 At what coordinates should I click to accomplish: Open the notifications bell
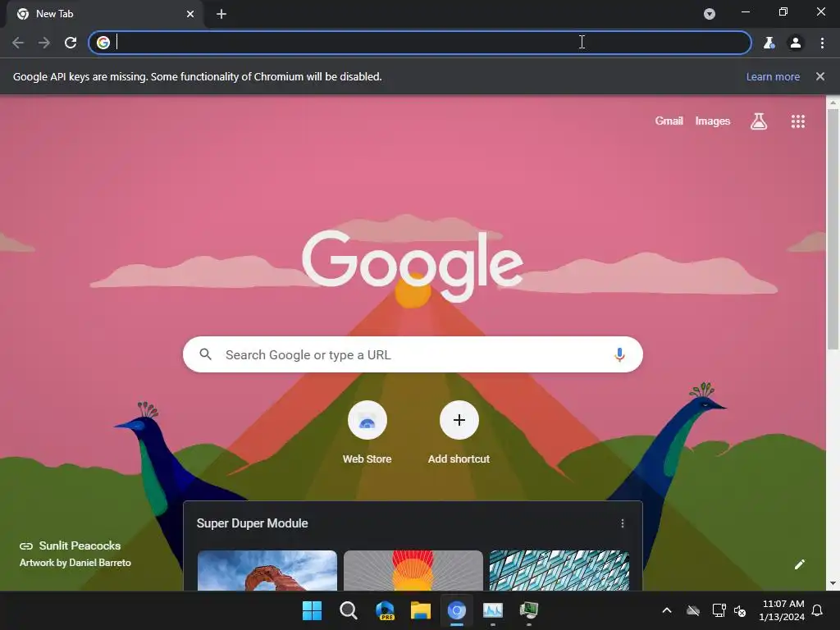tap(818, 610)
